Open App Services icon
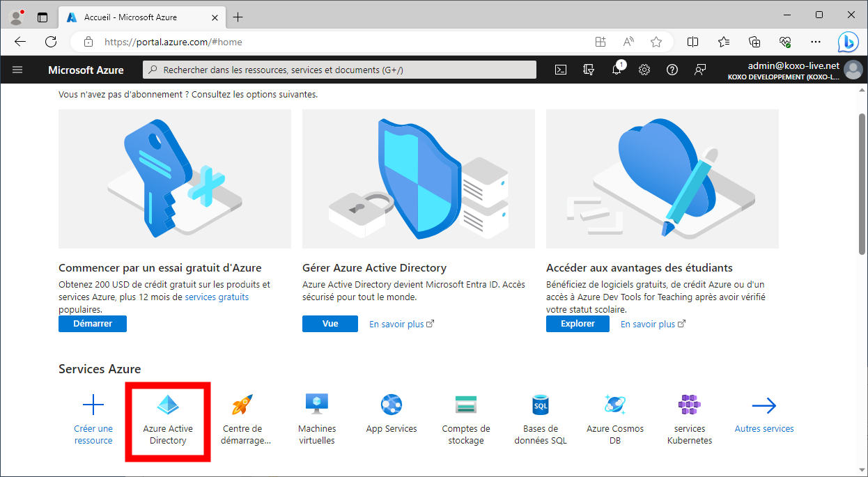Viewport: 868px width, 477px height. 392,405
